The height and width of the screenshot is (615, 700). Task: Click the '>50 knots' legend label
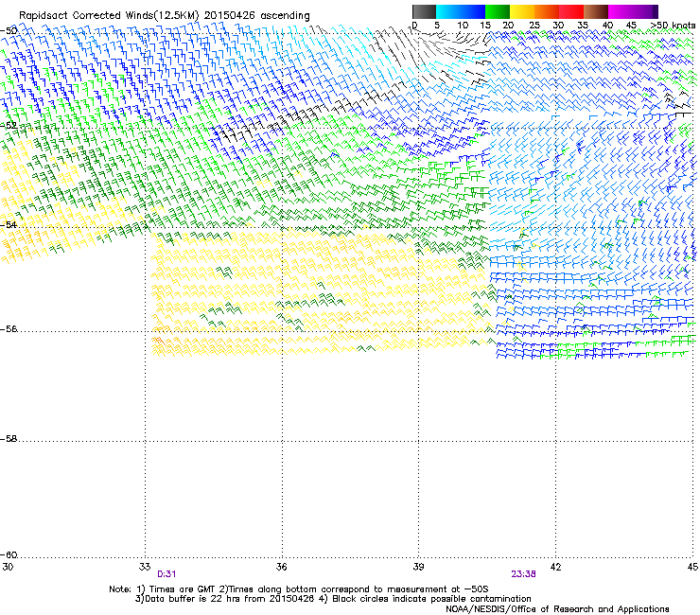tap(673, 26)
